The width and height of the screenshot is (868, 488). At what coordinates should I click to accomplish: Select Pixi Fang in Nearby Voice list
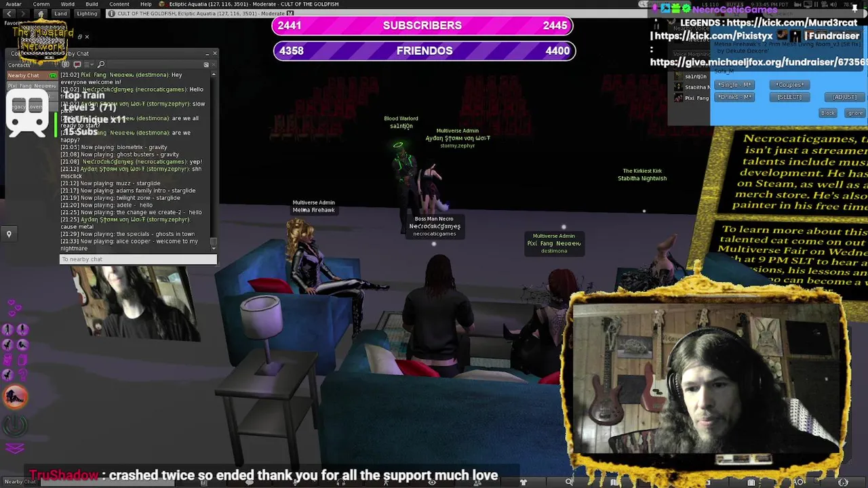click(690, 98)
